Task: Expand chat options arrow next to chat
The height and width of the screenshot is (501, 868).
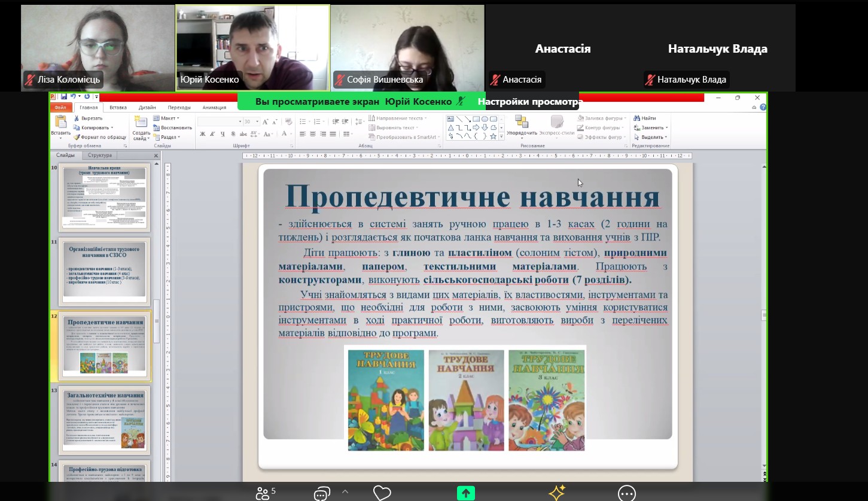Action: [345, 491]
